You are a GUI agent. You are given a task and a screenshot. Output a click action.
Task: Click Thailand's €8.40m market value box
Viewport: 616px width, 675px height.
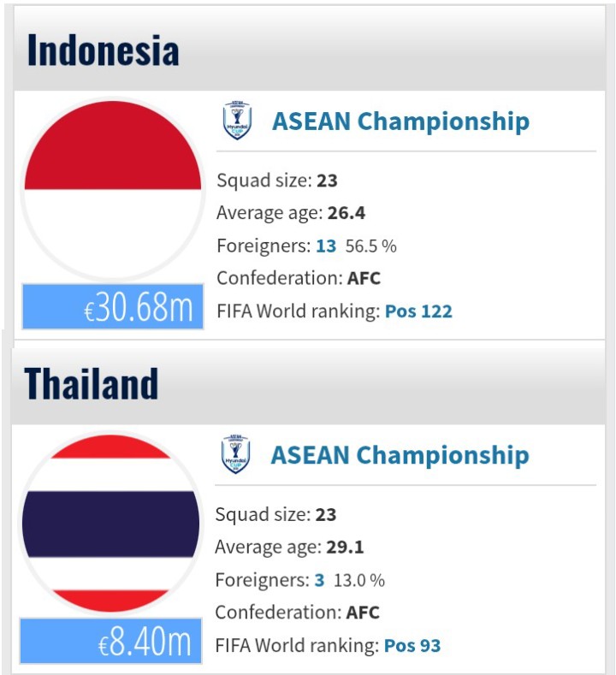(111, 642)
